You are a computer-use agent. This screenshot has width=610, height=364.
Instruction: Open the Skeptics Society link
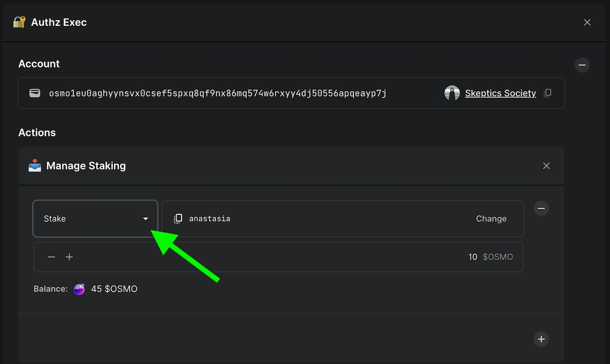(500, 93)
